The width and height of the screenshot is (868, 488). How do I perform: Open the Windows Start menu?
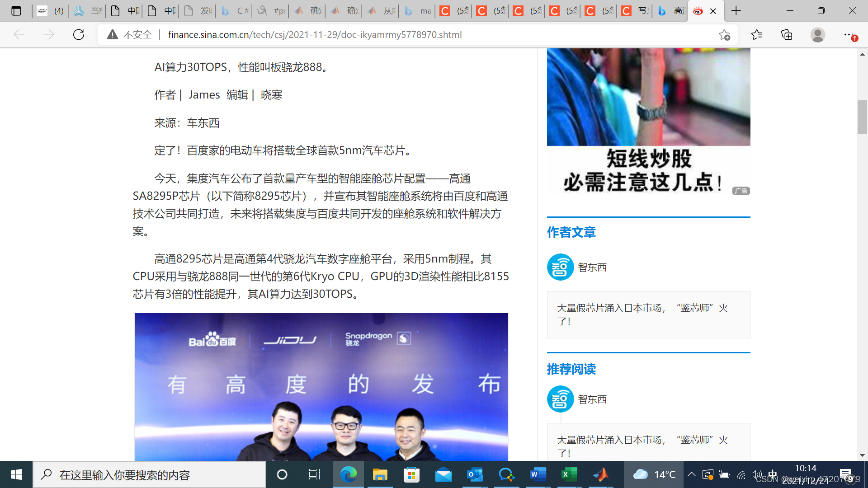pos(16,474)
